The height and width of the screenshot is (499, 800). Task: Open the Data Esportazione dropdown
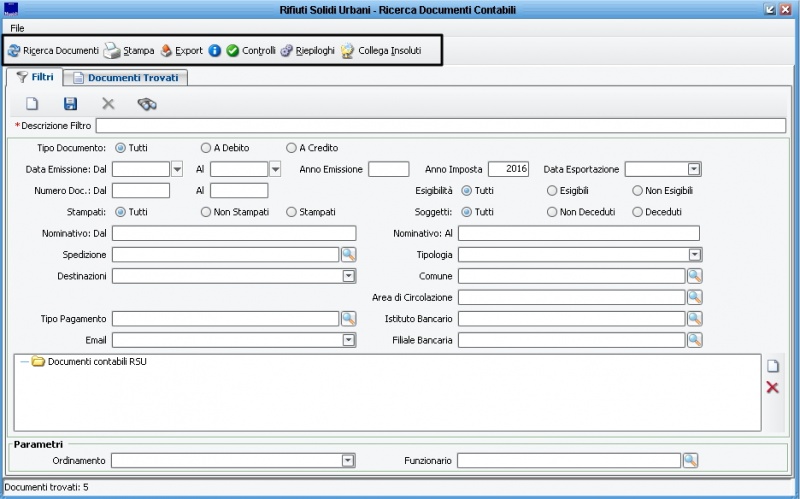[694, 169]
